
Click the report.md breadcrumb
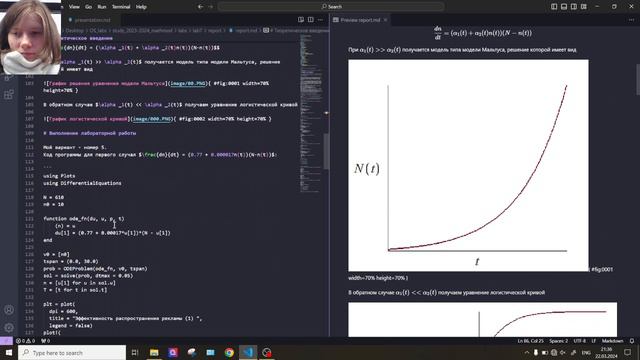point(246,30)
